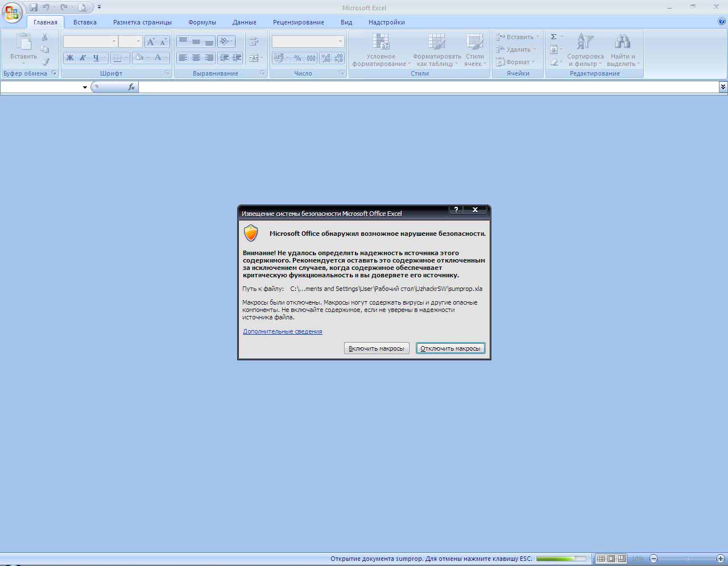The image size is (728, 566).
Task: Click the Save icon in quick access toolbar
Action: pyautogui.click(x=34, y=7)
